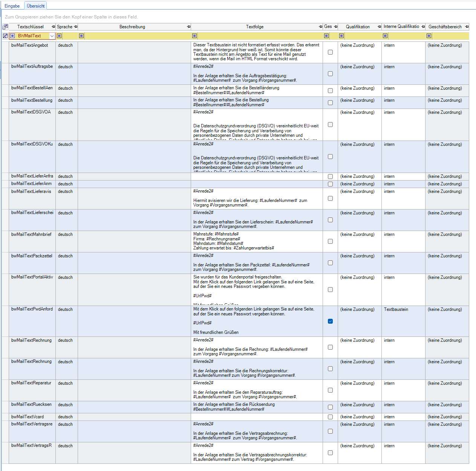The image size is (476, 471).
Task: Click the Interne Qualifikatio filter input field
Action: coord(407,36)
